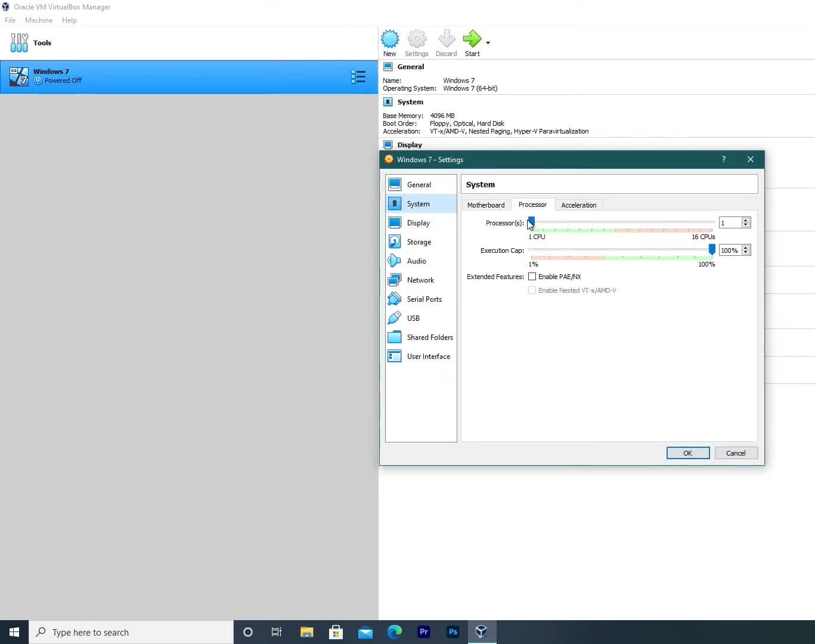
Task: Select the System settings category
Action: pyautogui.click(x=421, y=204)
